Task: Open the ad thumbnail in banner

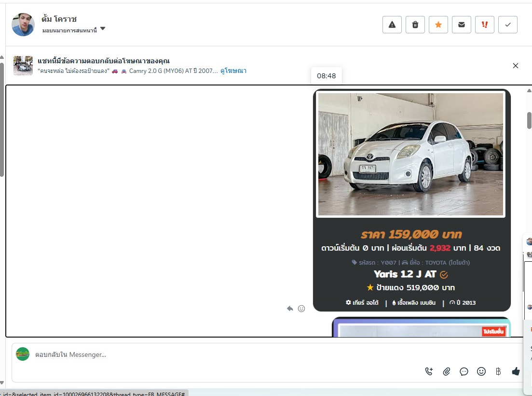Action: tap(23, 66)
